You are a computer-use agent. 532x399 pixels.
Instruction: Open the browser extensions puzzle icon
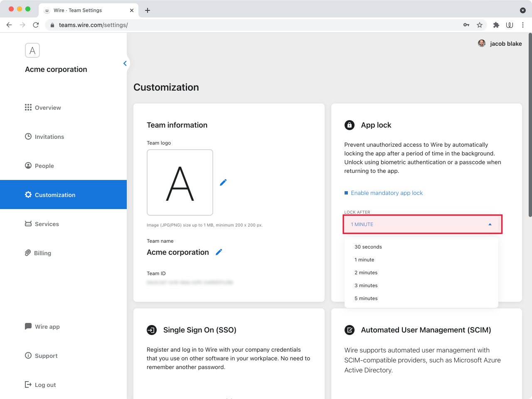[x=496, y=25]
